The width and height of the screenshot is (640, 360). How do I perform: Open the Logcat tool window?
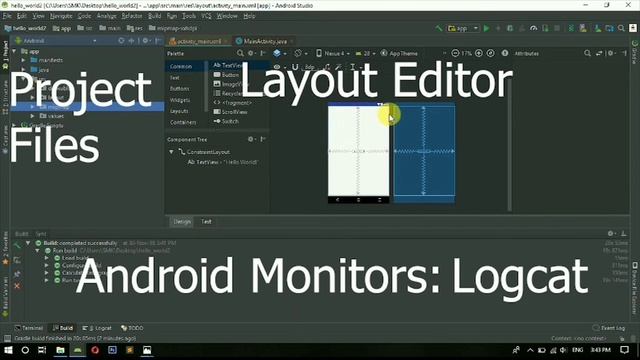pyautogui.click(x=97, y=328)
